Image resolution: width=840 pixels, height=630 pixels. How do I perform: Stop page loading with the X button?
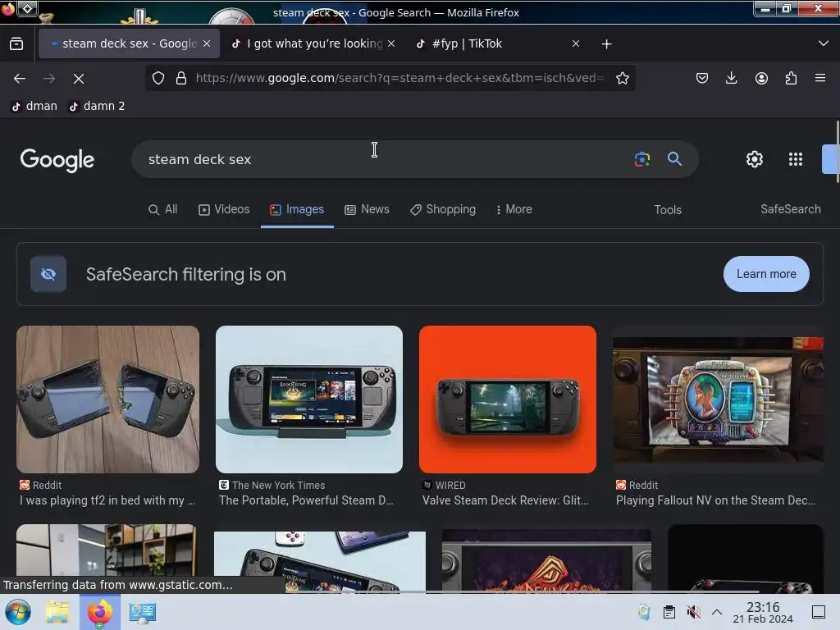point(79,79)
